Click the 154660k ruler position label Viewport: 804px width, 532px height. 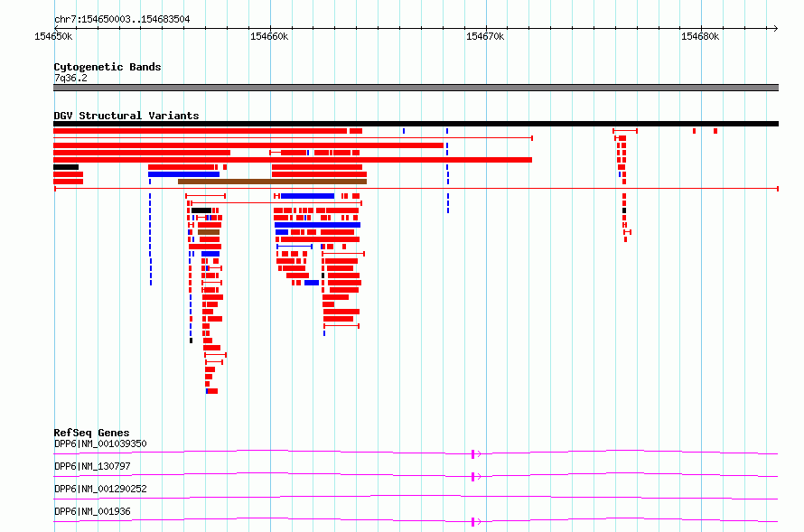point(269,37)
